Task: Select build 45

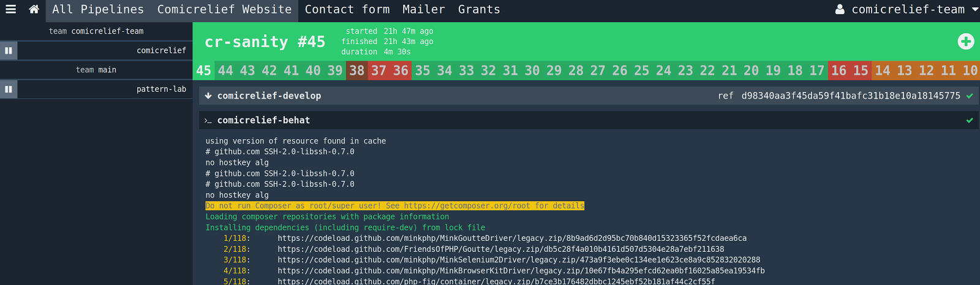Action: (x=203, y=70)
